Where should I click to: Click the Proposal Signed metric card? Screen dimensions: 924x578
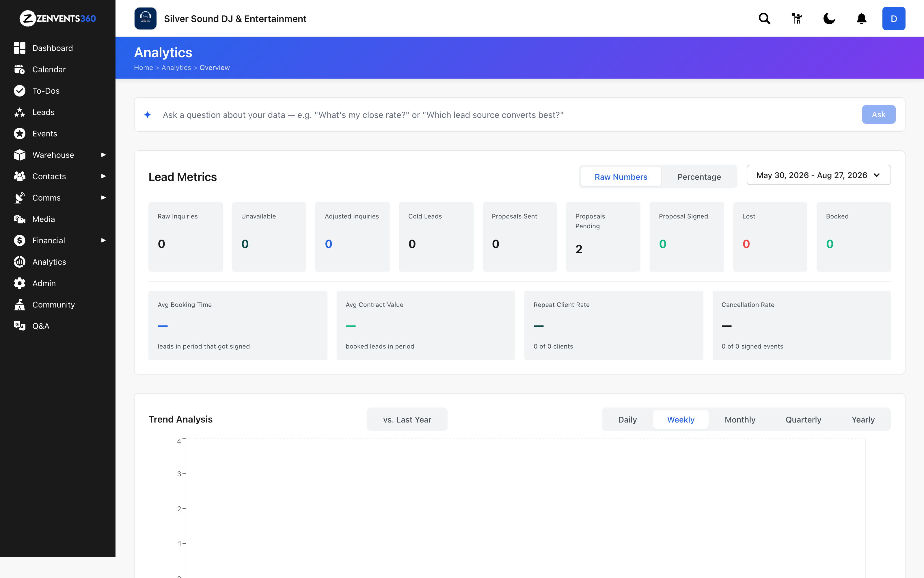[687, 237]
